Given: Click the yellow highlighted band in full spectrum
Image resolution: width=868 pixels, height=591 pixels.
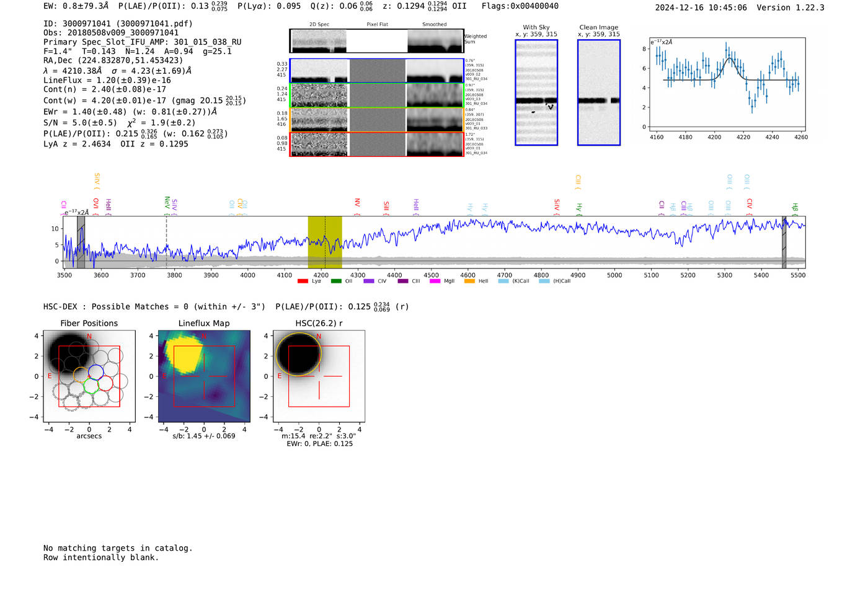Looking at the screenshot, I should 325,242.
